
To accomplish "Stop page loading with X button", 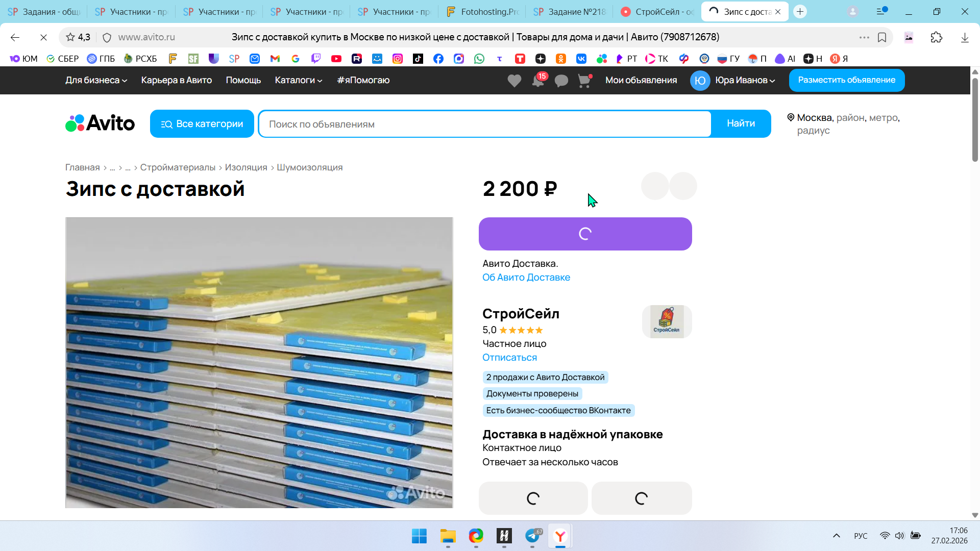I will tap(43, 37).
